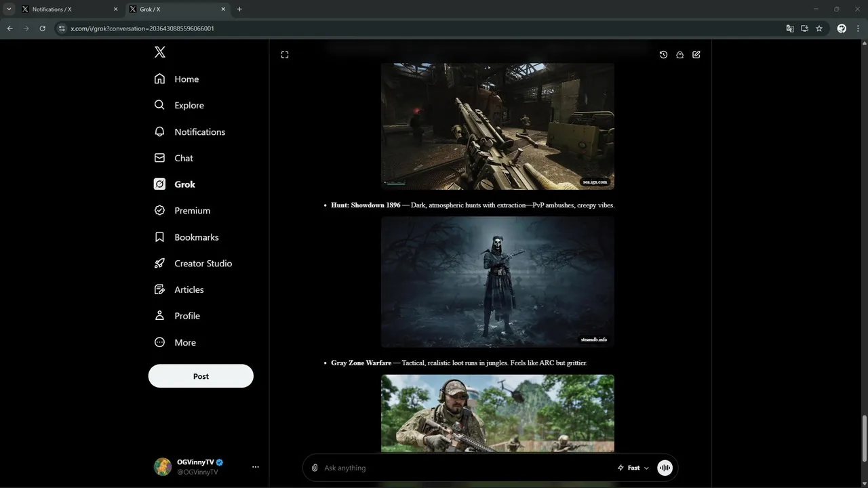Click the Bookmarks ribbon icon
This screenshot has width=868, height=488.
[x=159, y=237]
